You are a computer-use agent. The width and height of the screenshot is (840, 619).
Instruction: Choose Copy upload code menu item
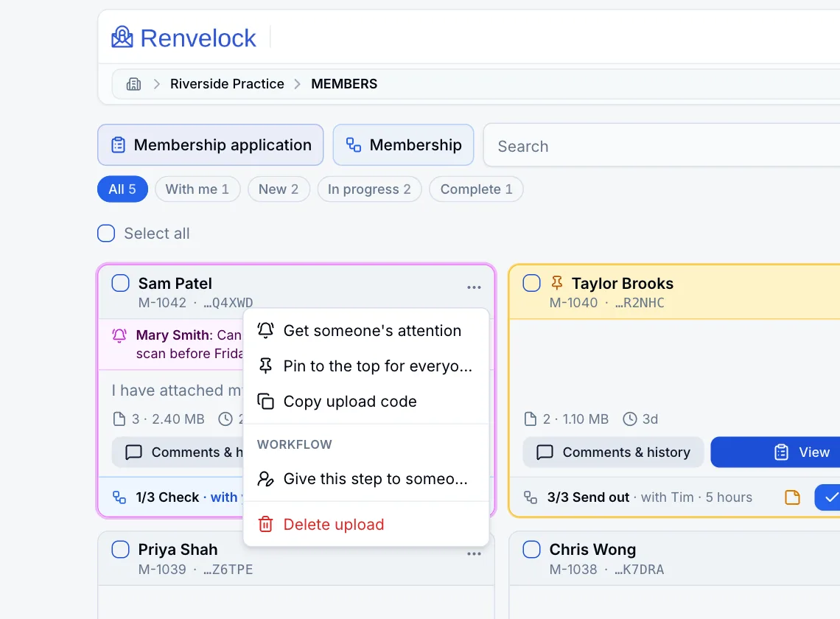point(366,402)
